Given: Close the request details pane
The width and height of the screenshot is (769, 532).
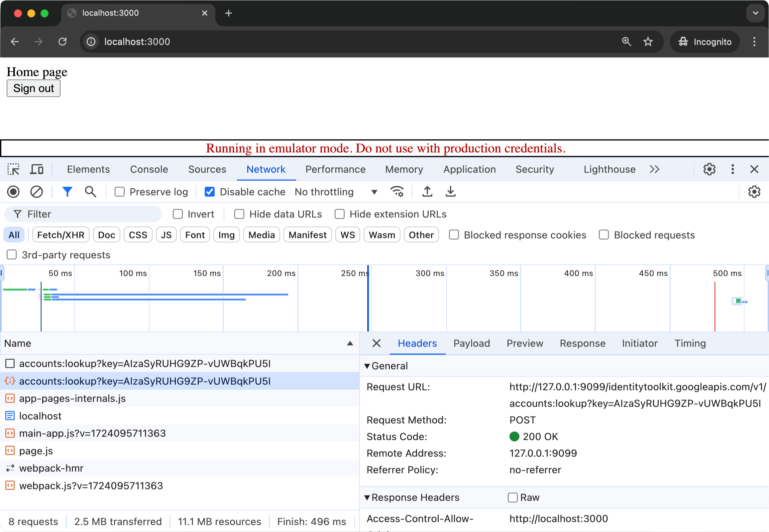Looking at the screenshot, I should coord(377,343).
